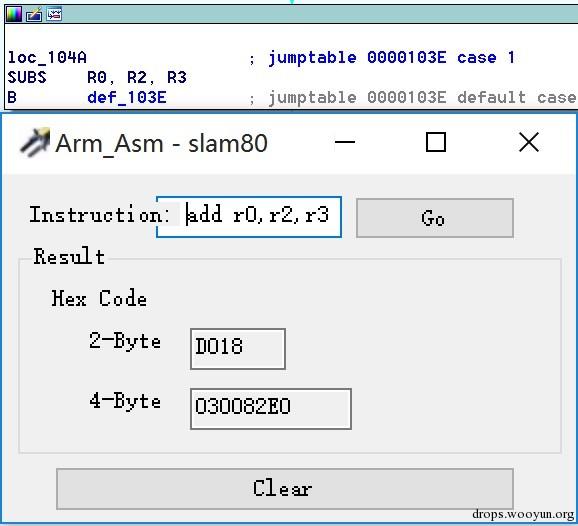Close the Arm_Asm window
Image resolution: width=578 pixels, height=526 pixels.
click(x=529, y=142)
